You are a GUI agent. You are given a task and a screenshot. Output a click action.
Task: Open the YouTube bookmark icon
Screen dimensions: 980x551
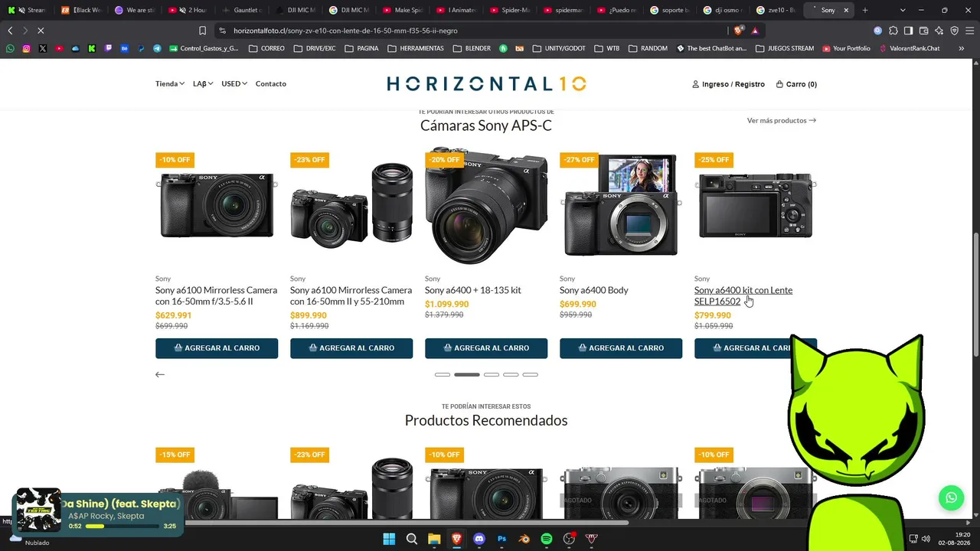(59, 48)
